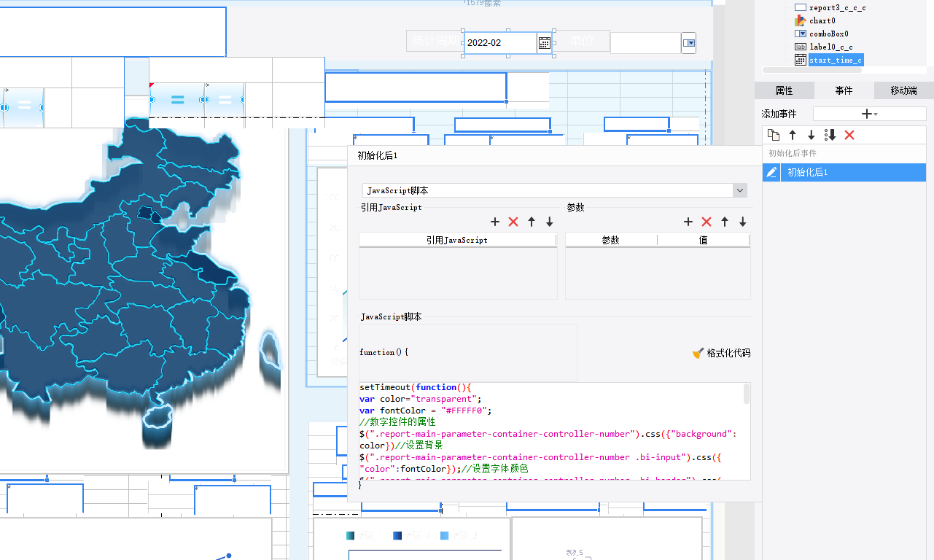Move event down in events list toolbar

tap(811, 135)
